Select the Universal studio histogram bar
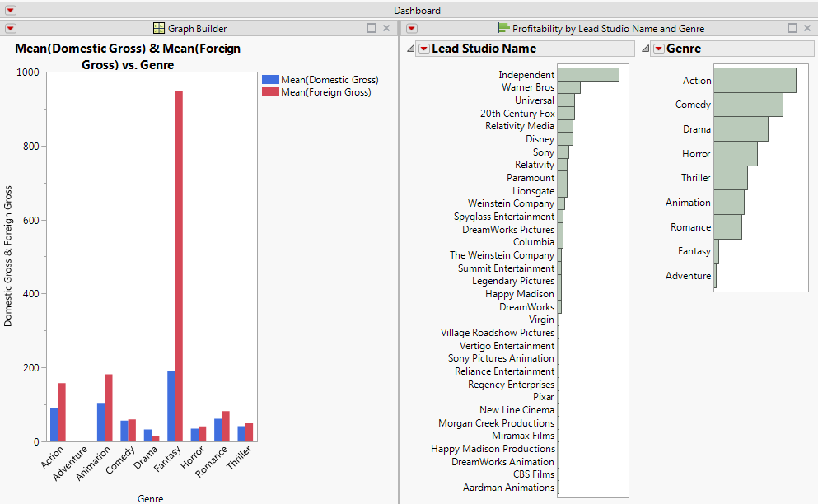The height and width of the screenshot is (504, 818). [566, 100]
